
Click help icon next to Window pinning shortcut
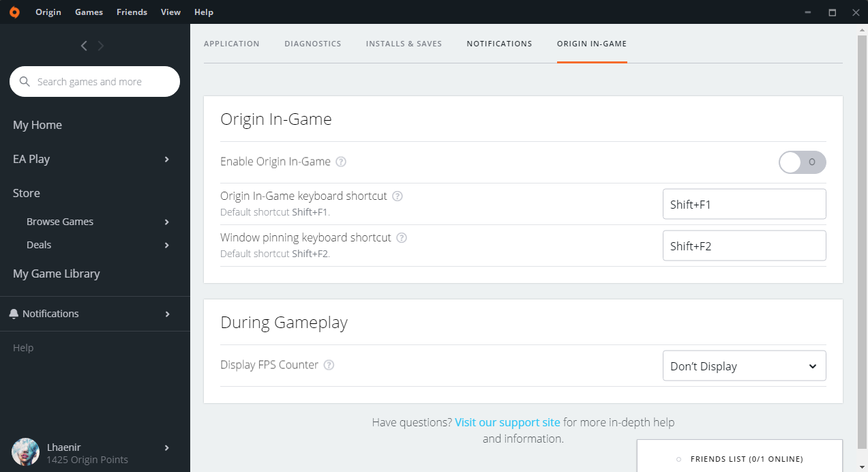[x=402, y=238]
